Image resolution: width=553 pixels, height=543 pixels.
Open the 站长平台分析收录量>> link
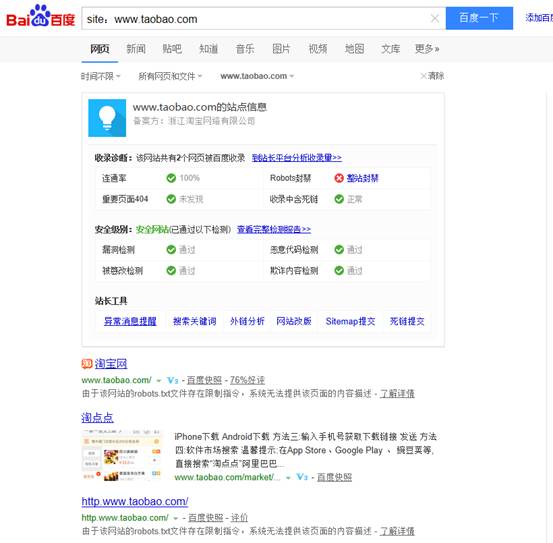point(297,158)
